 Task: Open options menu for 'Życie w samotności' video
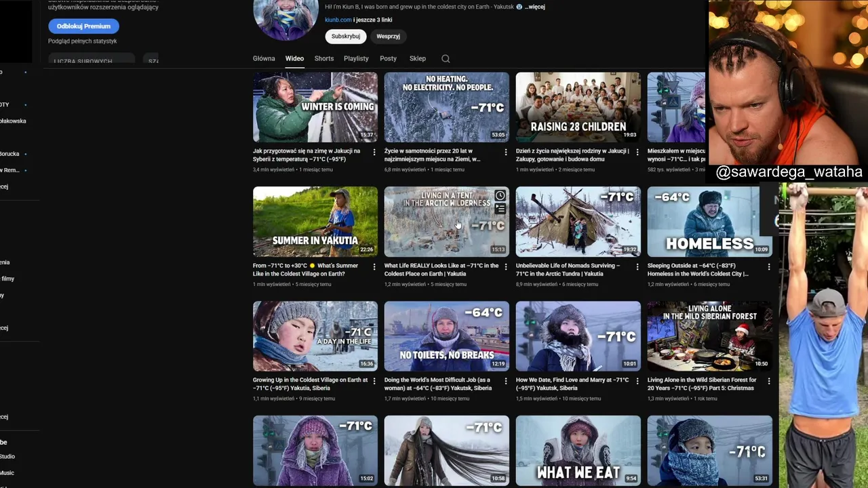[506, 152]
